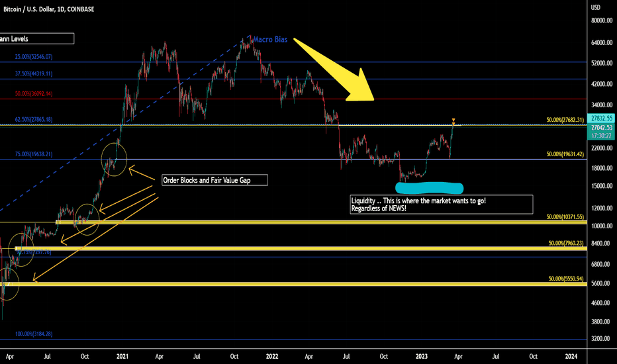Click the 25.00%(52546.07) level label
The height and width of the screenshot is (364, 617).
(x=34, y=57)
